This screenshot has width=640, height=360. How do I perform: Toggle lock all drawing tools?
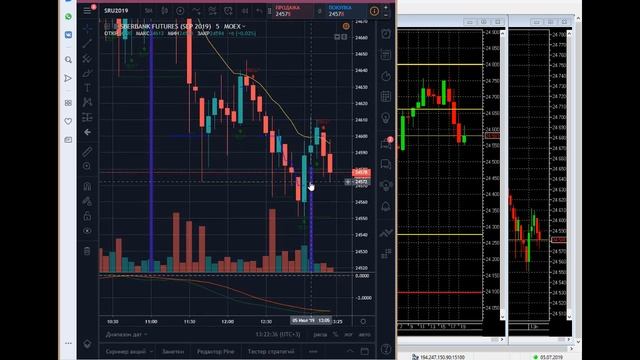[x=87, y=216]
